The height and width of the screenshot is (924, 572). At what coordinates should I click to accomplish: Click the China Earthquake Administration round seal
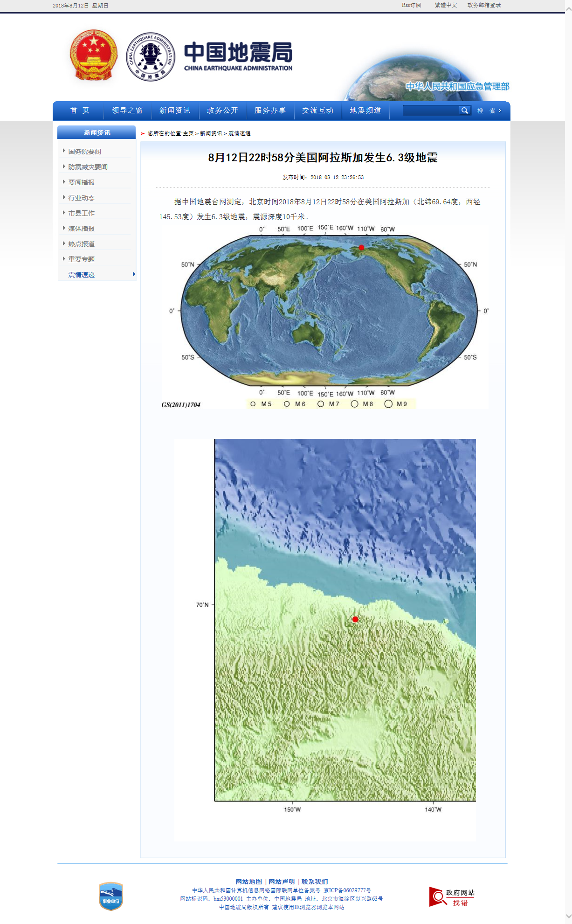[x=151, y=56]
